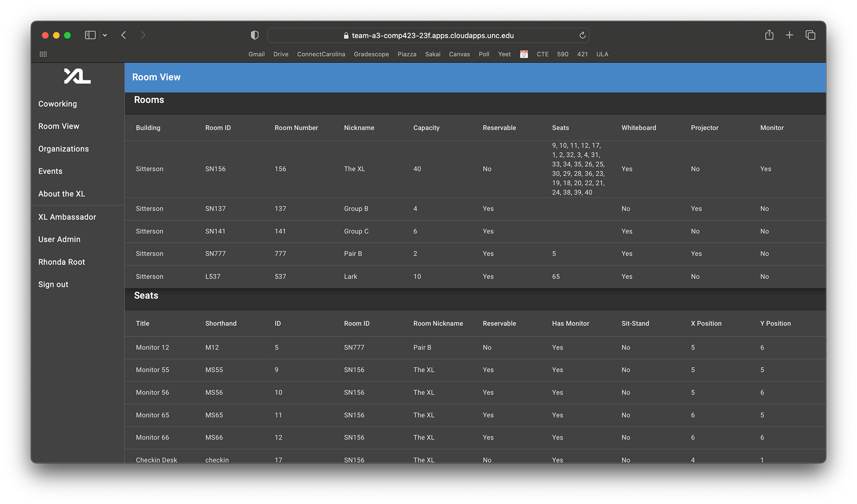Go back with the back arrow

124,35
